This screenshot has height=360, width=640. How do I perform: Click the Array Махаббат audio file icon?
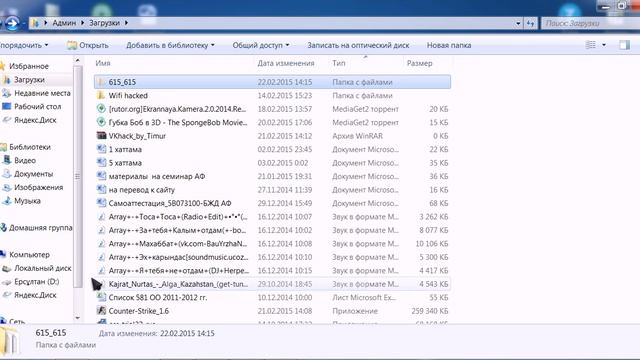coord(101,244)
